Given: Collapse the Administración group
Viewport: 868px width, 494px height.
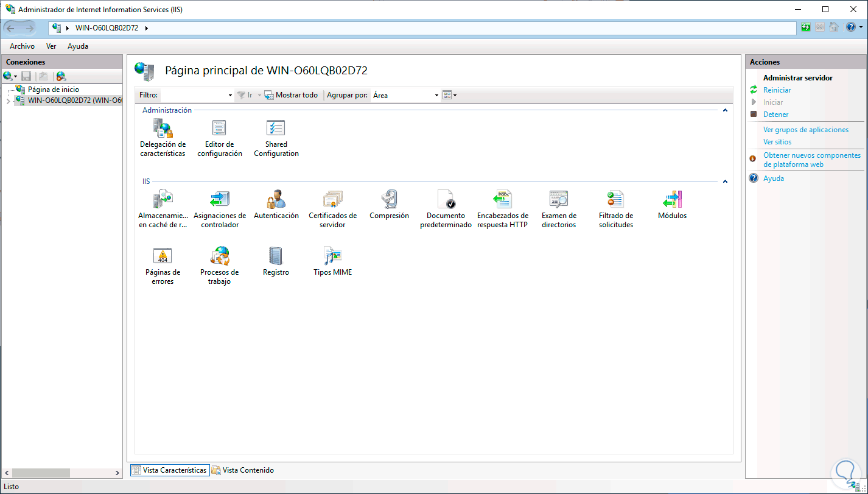Looking at the screenshot, I should 725,110.
